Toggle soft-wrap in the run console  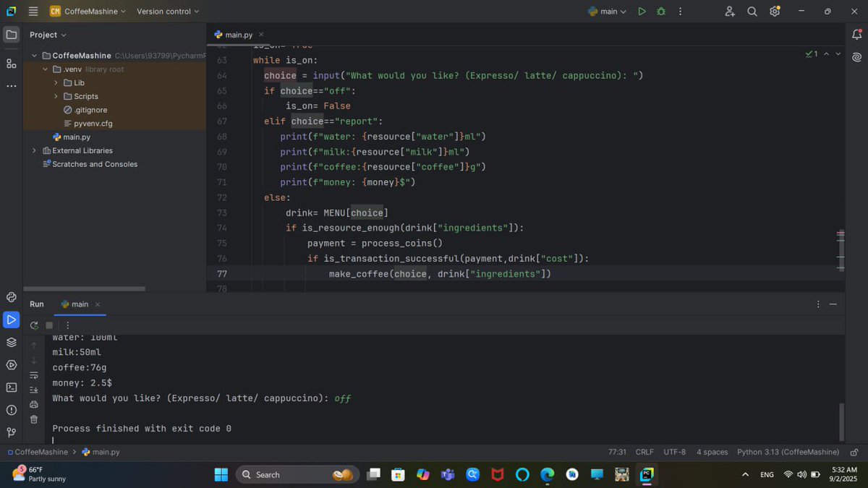click(x=34, y=375)
